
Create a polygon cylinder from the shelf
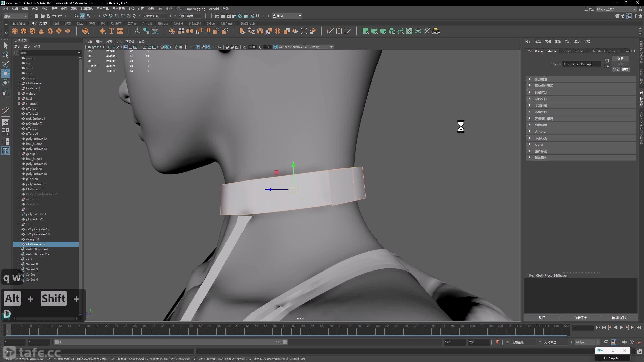[32, 31]
